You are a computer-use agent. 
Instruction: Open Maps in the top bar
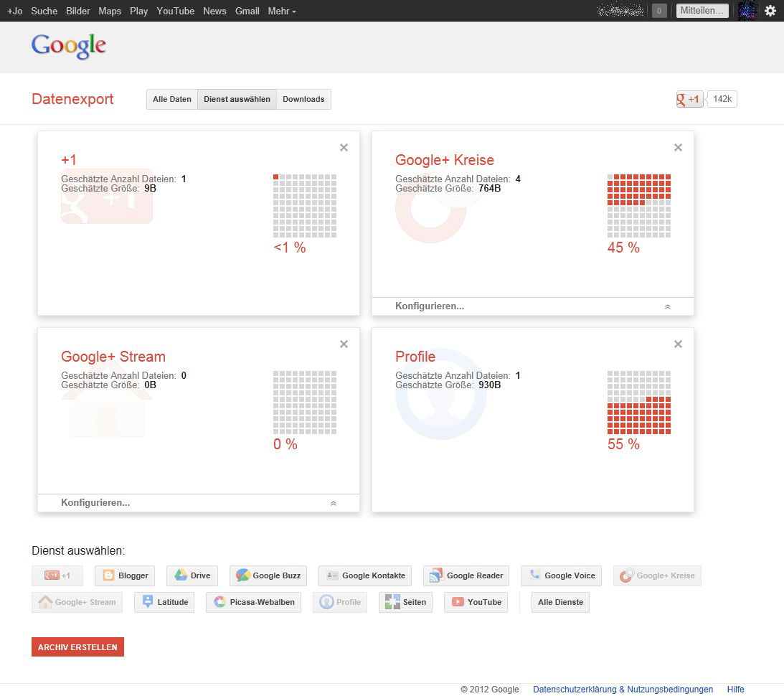coord(110,11)
